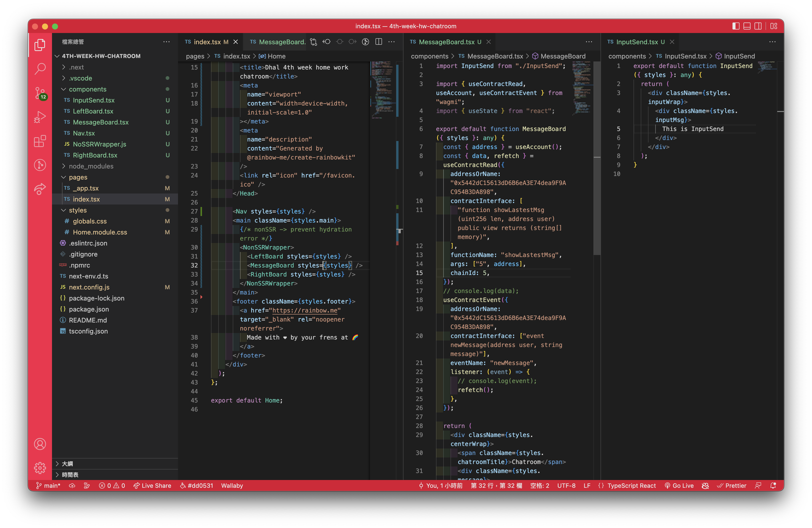Image resolution: width=812 pixels, height=528 pixels.
Task: Toggle primary sidebar visibility in title bar
Action: 735,26
